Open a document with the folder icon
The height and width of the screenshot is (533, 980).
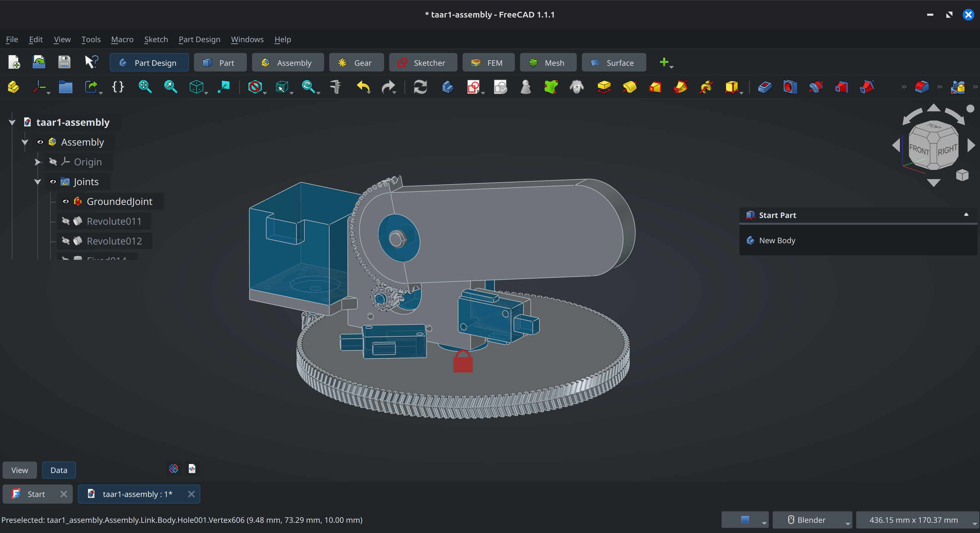39,62
